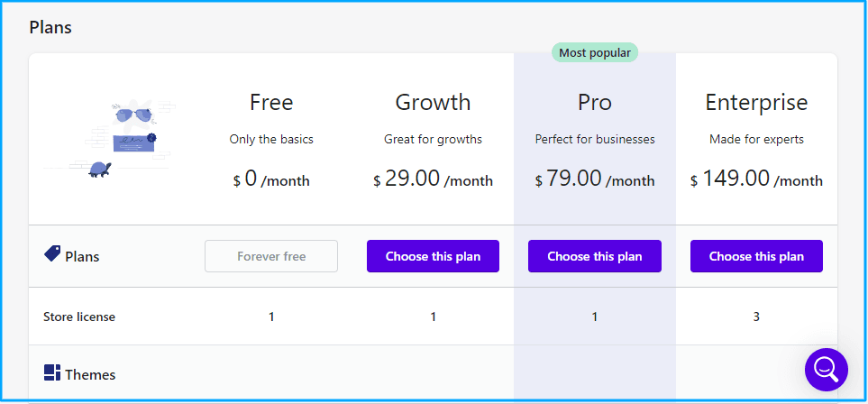Screen dimensions: 868x404
Task: Select the Growth plan title
Action: [x=433, y=103]
